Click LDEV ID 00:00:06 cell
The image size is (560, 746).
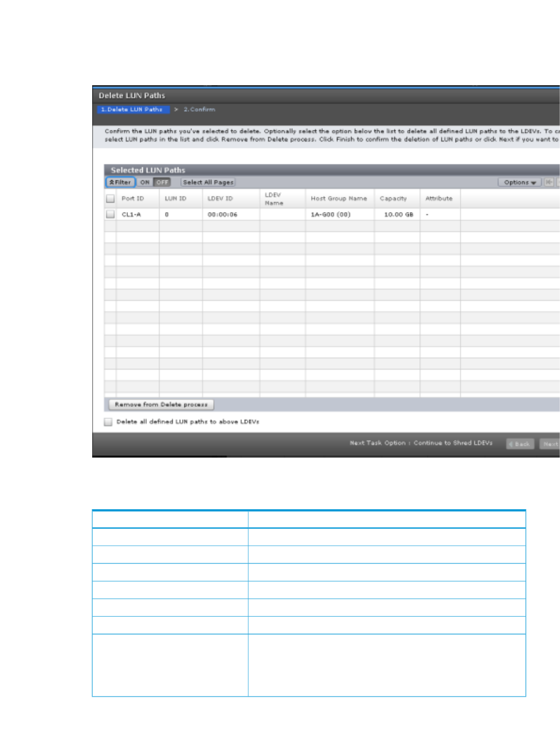(222, 214)
